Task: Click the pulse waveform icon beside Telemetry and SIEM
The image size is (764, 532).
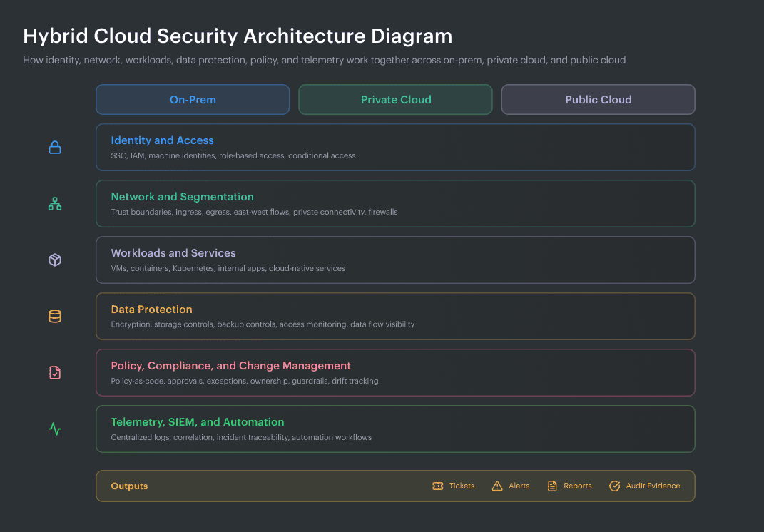Action: (x=55, y=429)
